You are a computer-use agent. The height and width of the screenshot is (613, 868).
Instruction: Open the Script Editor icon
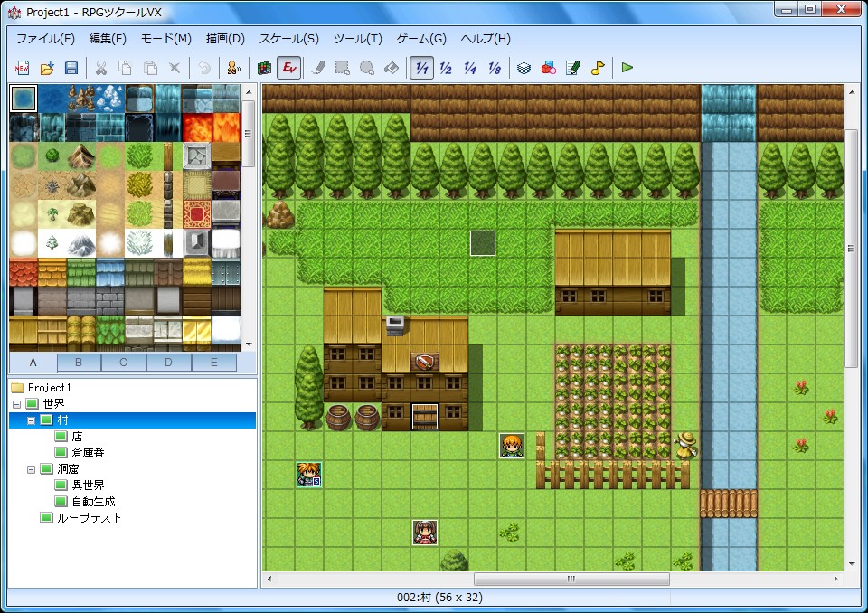click(x=573, y=68)
